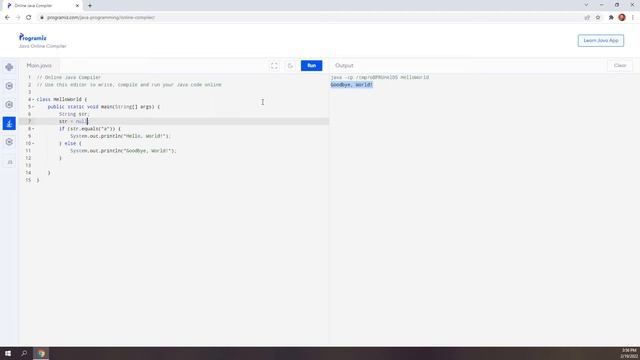Image resolution: width=640 pixels, height=360 pixels.
Task: Collapse the else block fold at line 10
Action: 33,144
